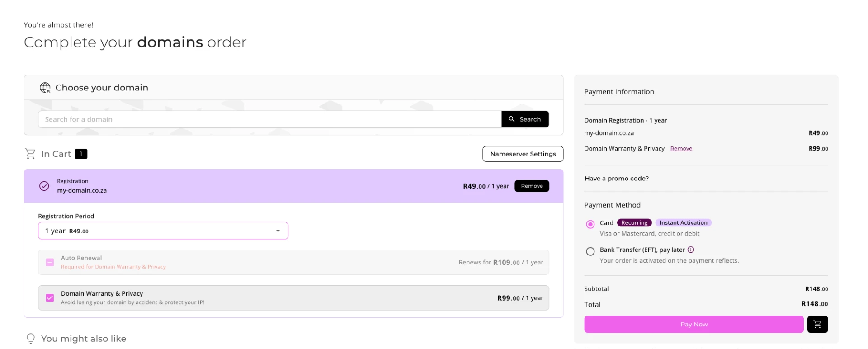Click the Complete your domains order heading
Viewport: 868px width, 349px height.
click(135, 42)
